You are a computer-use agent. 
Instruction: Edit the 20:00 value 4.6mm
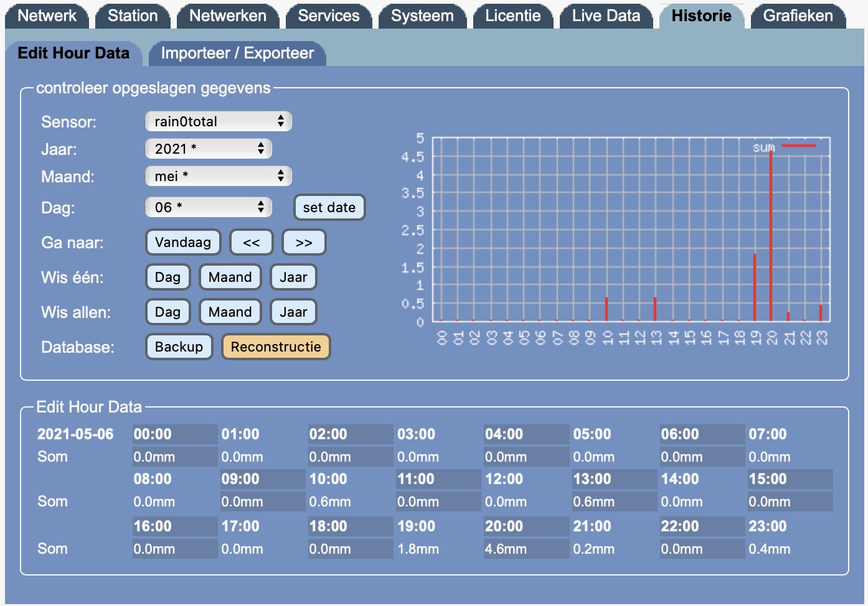[527, 549]
